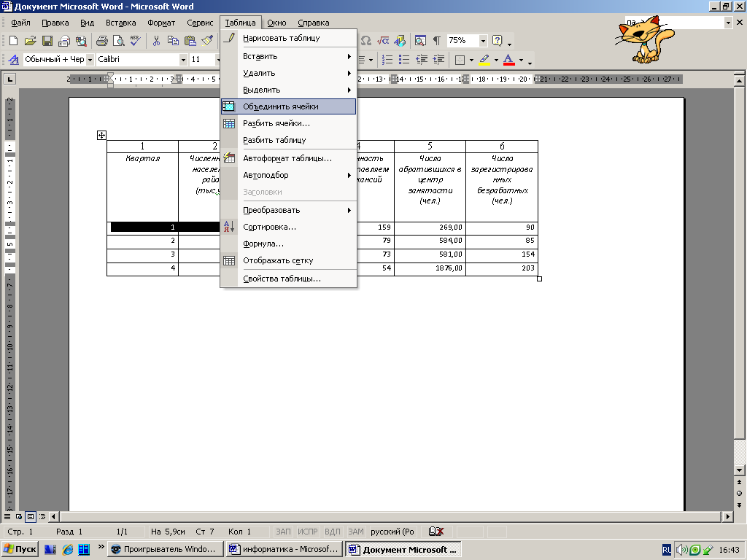The height and width of the screenshot is (560, 747).
Task: Click the Save floppy disk icon
Action: pos(47,41)
